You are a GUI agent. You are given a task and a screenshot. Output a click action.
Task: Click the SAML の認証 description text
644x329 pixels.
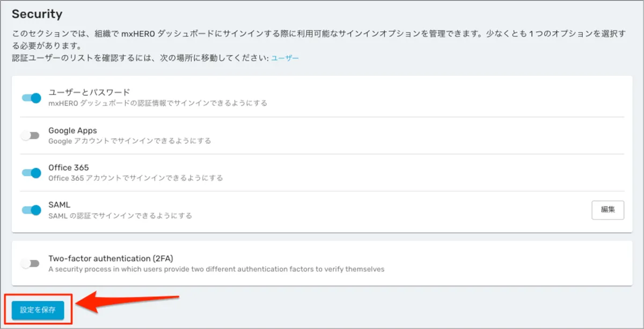(x=120, y=216)
